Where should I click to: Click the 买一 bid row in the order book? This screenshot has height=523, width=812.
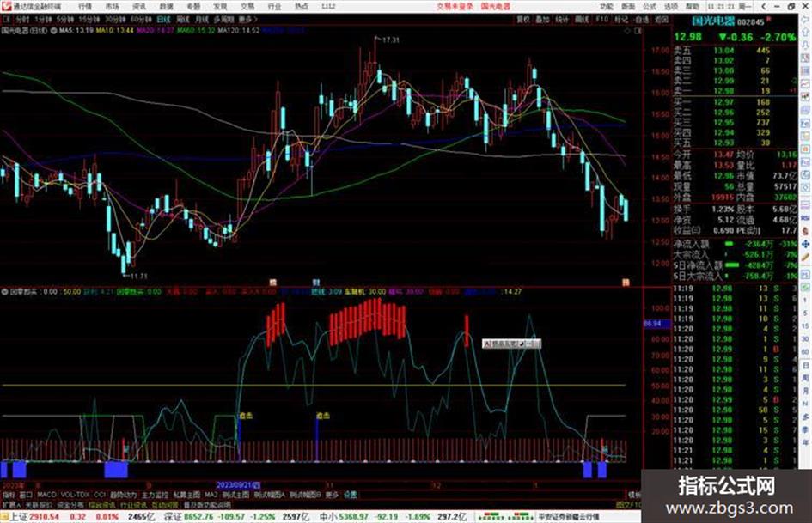[735, 102]
